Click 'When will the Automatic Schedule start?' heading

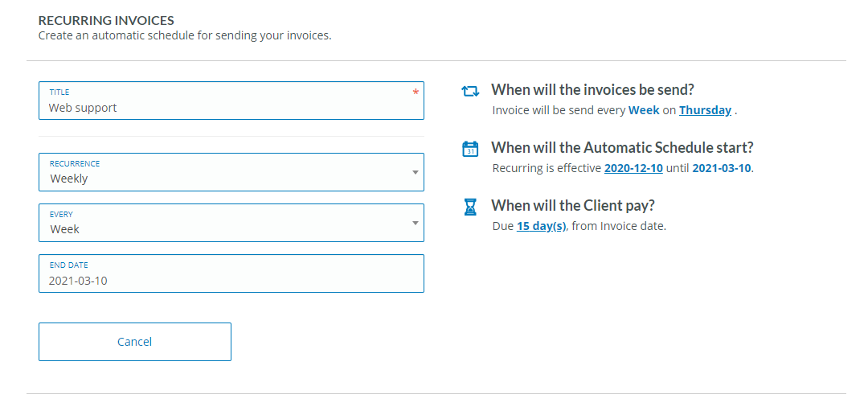(x=622, y=148)
